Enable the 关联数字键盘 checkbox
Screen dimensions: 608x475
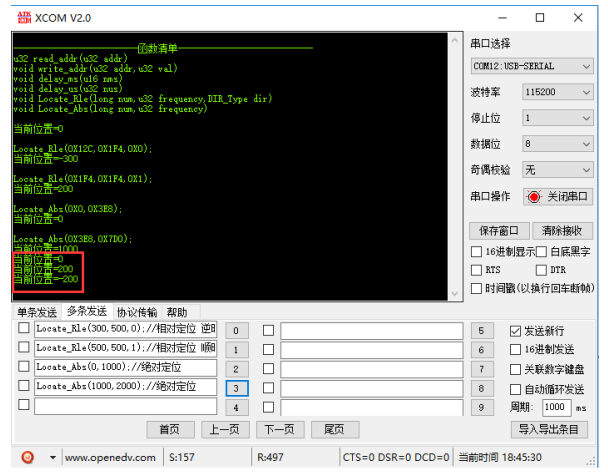(515, 370)
